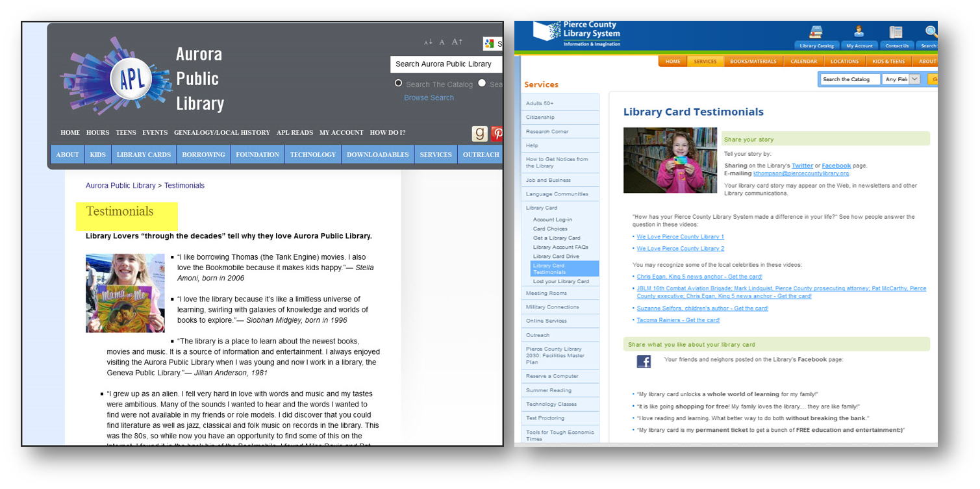This screenshot has width=980, height=489.
Task: Select the LIBRARY CARDS tab
Action: click(x=144, y=155)
